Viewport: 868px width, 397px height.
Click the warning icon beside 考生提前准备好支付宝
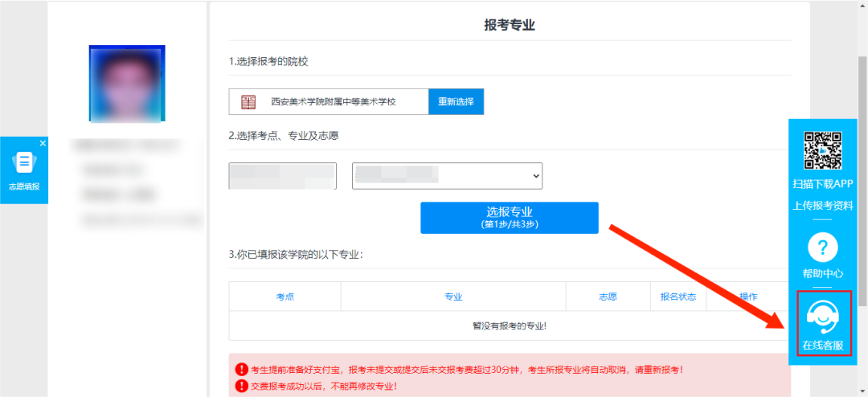click(242, 370)
